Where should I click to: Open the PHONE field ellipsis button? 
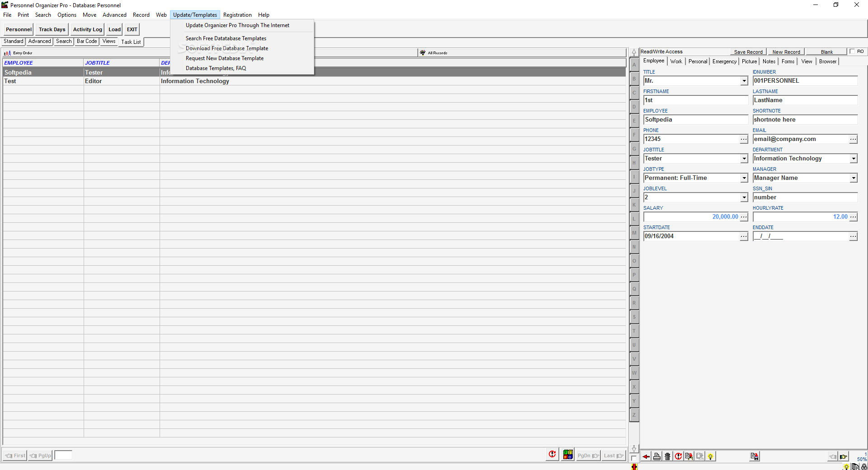point(744,139)
